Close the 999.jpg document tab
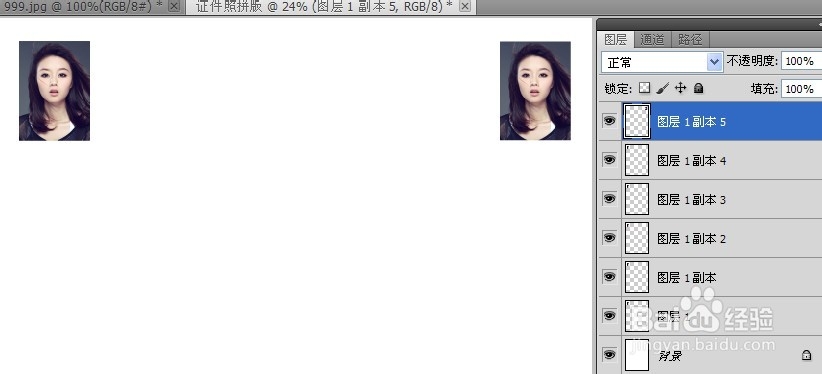 175,6
